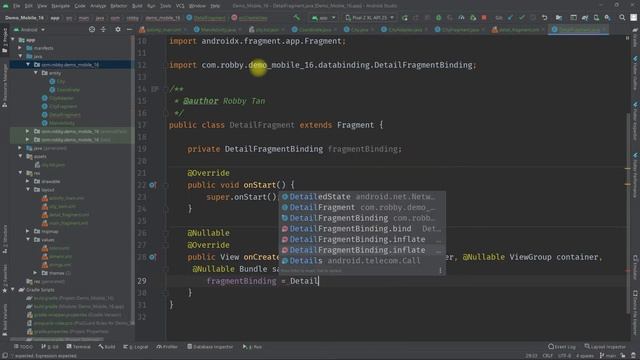Open the Profile app icon in toolbar
Viewport: 640px width, 360px height.
[x=461, y=18]
